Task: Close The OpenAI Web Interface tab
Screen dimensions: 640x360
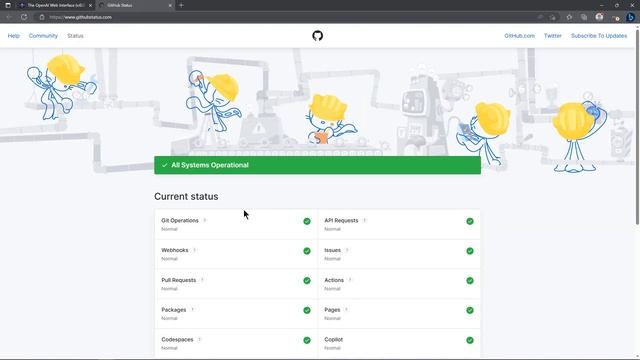Action: point(90,5)
